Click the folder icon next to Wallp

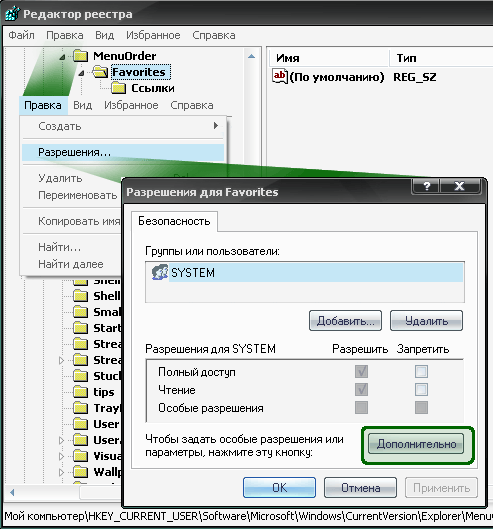coord(81,472)
